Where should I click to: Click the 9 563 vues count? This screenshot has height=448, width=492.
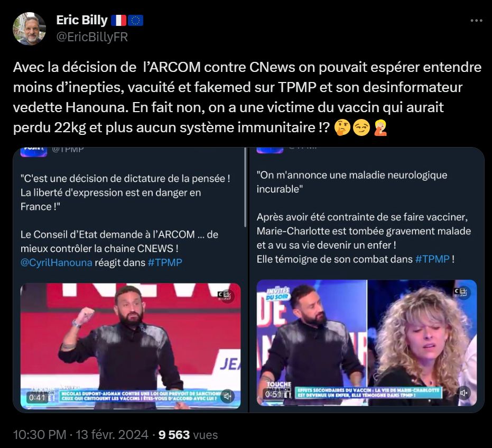point(188,435)
